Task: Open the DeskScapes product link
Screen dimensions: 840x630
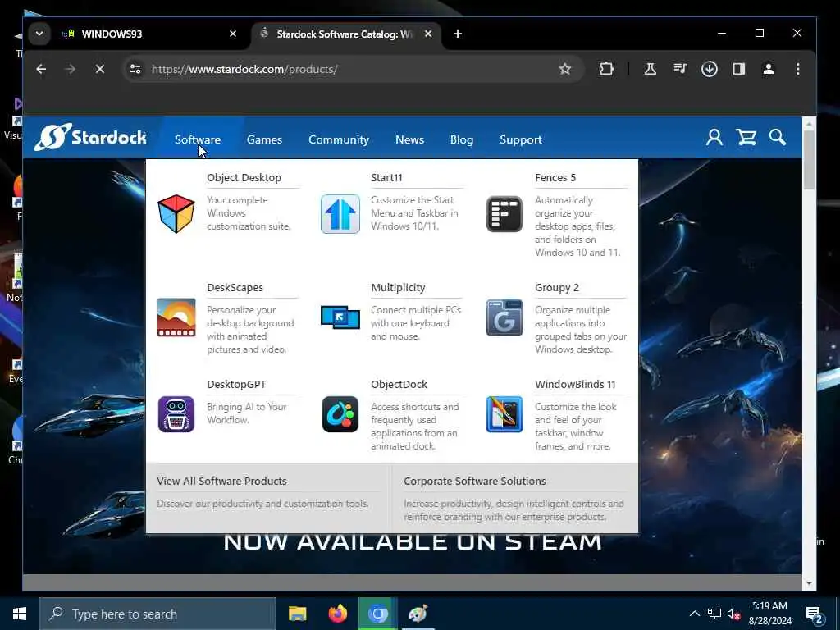Action: click(235, 287)
